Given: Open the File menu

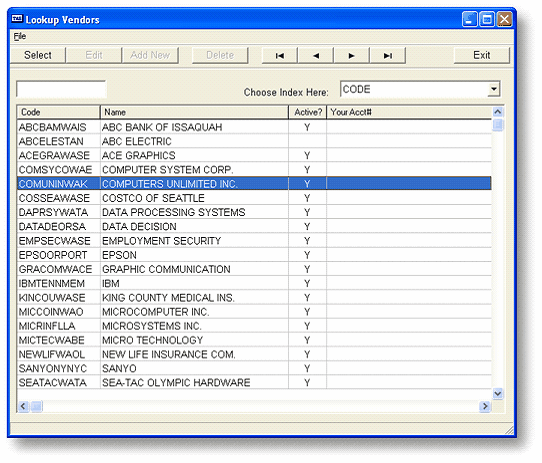Looking at the screenshot, I should pos(20,36).
